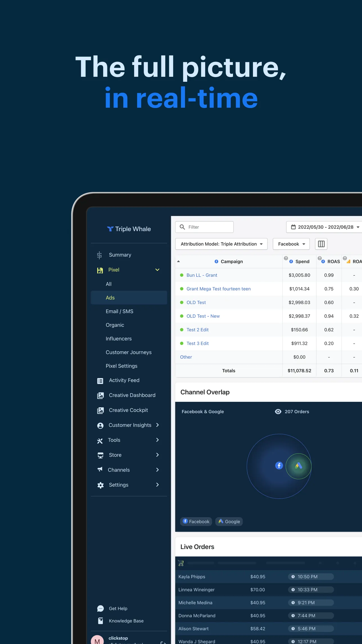This screenshot has height=644, width=362.
Task: Select Email / SMS menu item
Action: tap(119, 311)
